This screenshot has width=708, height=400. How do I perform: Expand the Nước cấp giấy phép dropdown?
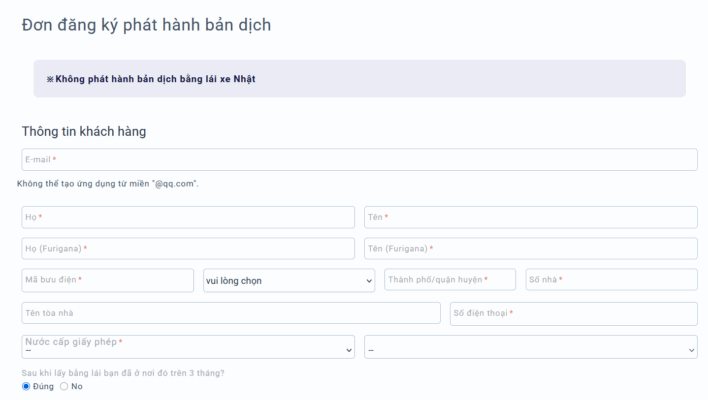click(188, 346)
